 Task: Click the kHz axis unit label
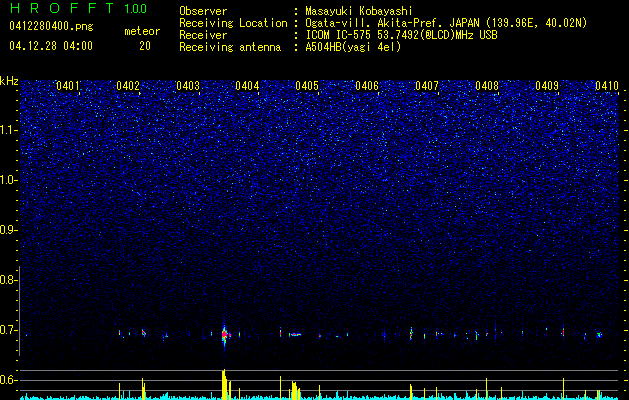tap(9, 81)
